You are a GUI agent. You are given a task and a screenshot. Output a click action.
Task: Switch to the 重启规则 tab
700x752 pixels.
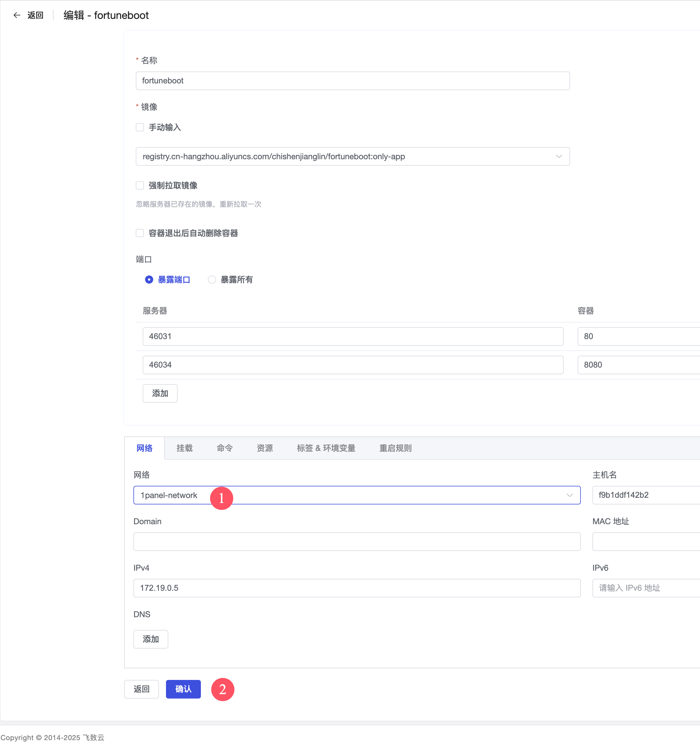pyautogui.click(x=395, y=448)
